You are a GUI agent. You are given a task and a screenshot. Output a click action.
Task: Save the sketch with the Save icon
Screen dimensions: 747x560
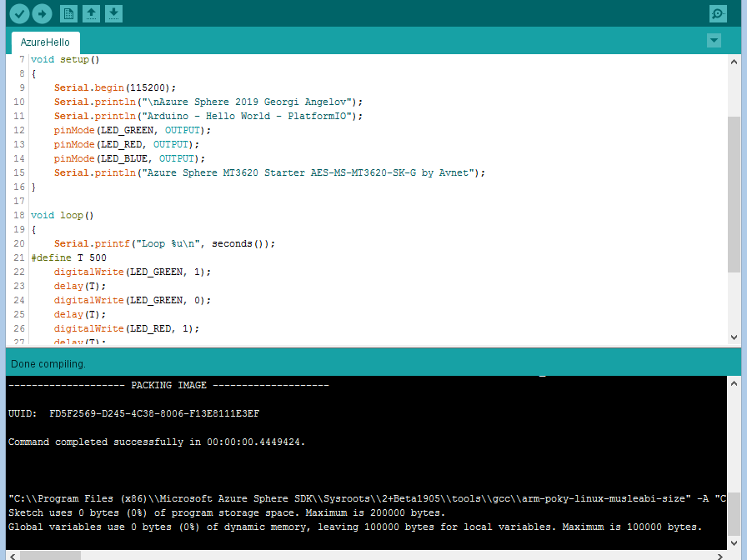coord(113,13)
